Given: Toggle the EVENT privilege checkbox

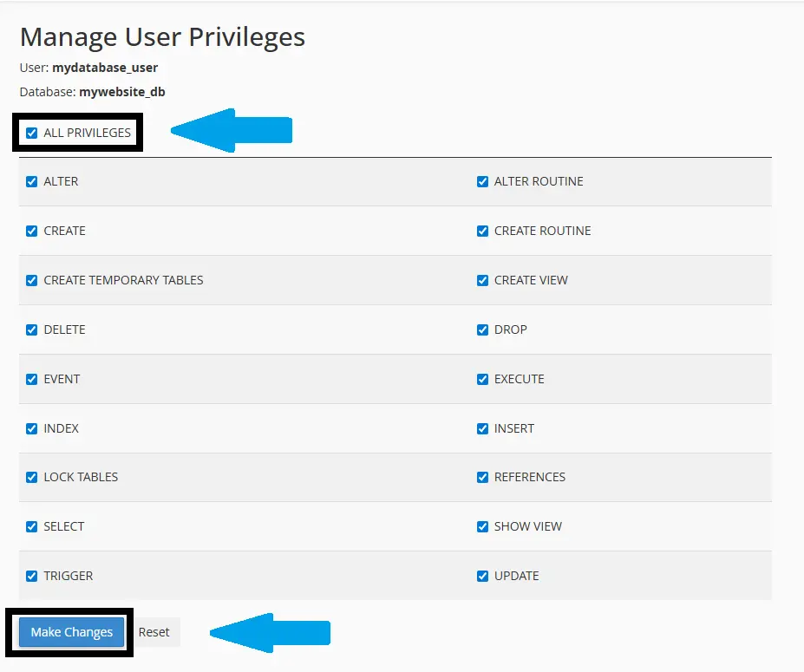Looking at the screenshot, I should pos(32,379).
